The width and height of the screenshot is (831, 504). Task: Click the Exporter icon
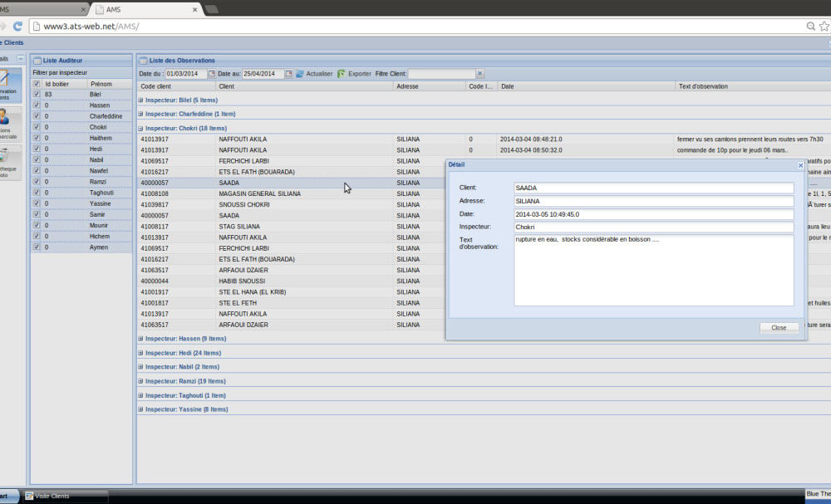(x=342, y=74)
